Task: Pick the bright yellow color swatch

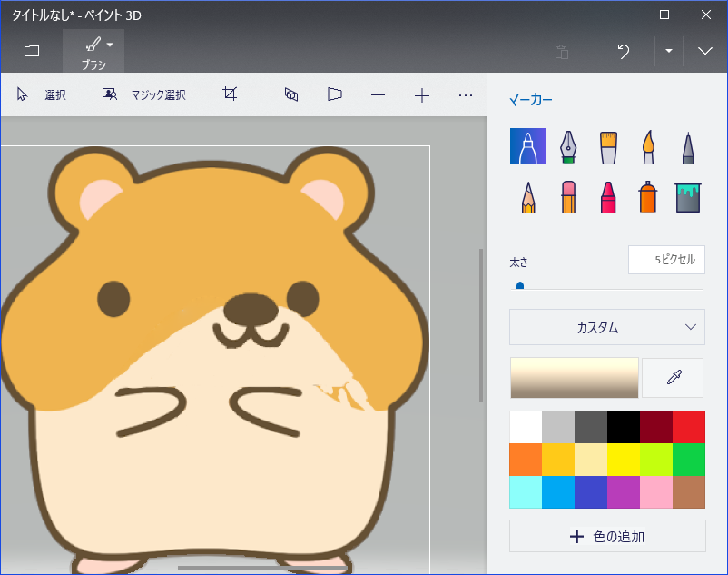Action: coord(624,460)
